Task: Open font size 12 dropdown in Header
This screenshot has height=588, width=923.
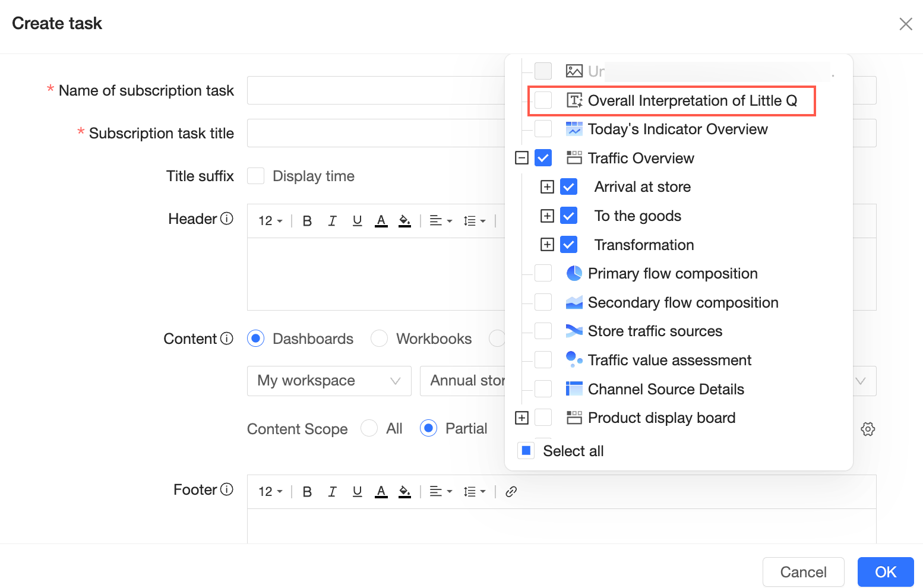Action: pyautogui.click(x=270, y=221)
